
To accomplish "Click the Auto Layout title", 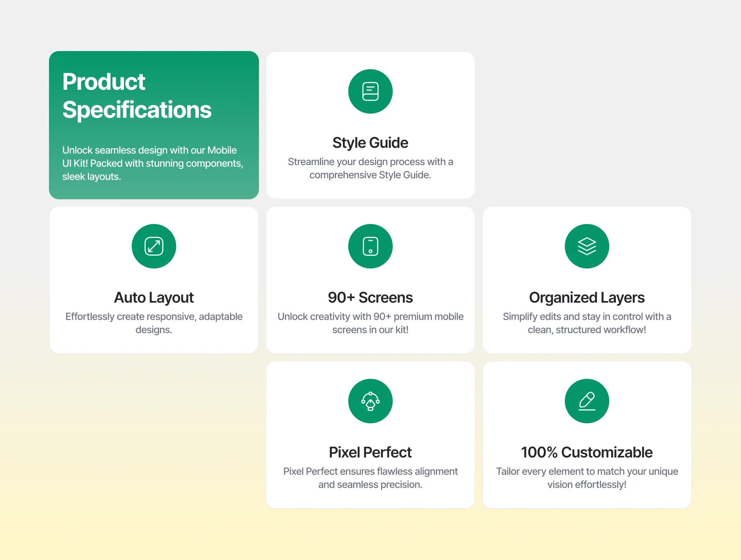I will click(x=154, y=298).
